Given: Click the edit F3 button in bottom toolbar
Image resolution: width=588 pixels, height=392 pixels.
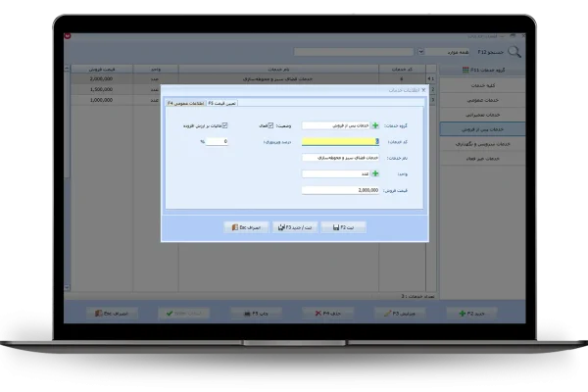Looking at the screenshot, I should (x=386, y=313).
